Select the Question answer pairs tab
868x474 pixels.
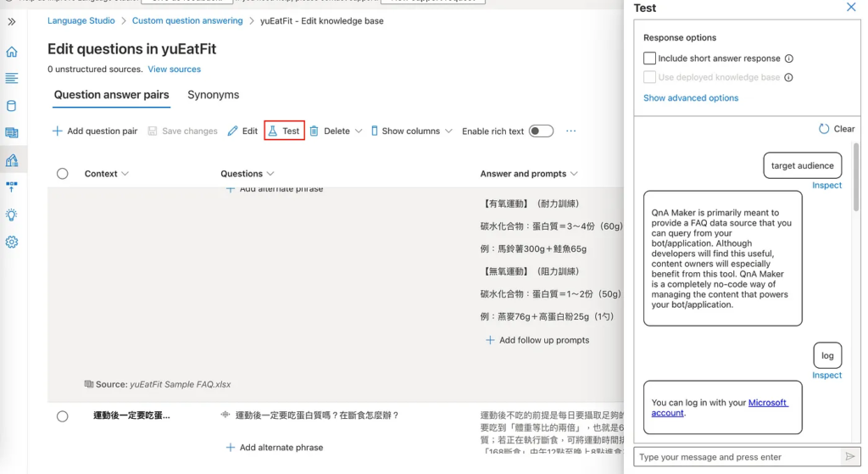click(x=111, y=95)
